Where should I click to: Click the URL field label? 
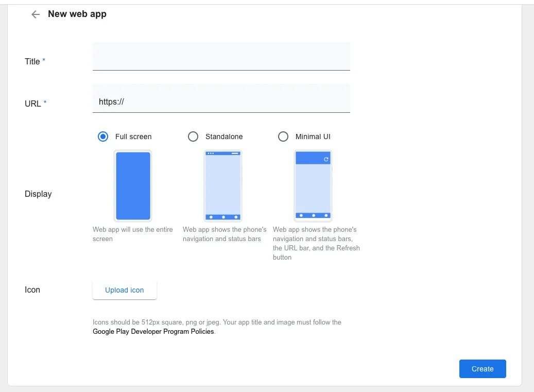point(33,104)
